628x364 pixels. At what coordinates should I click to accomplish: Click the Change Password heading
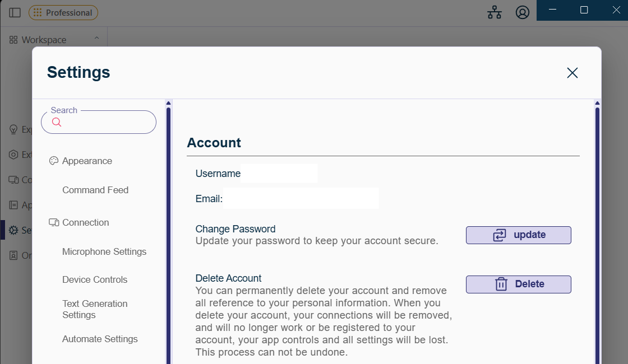(x=235, y=229)
